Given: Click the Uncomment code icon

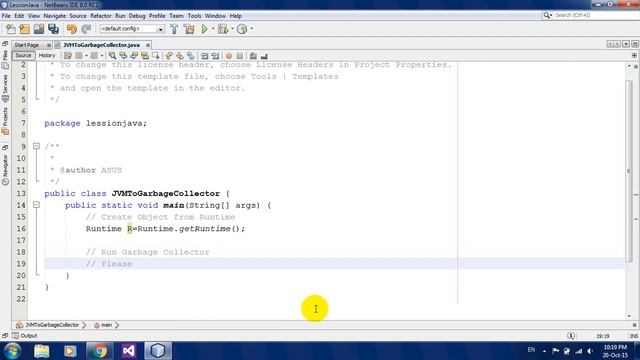Looking at the screenshot, I should pyautogui.click(x=264, y=56).
